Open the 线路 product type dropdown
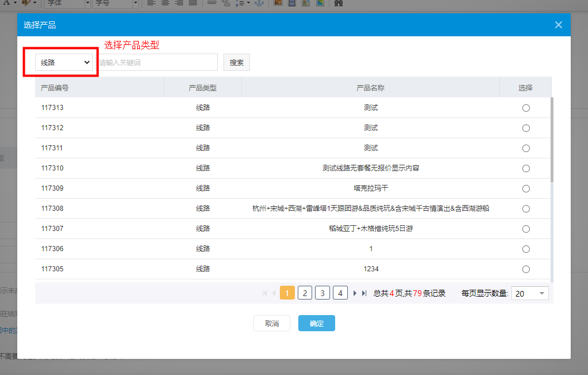 [64, 62]
